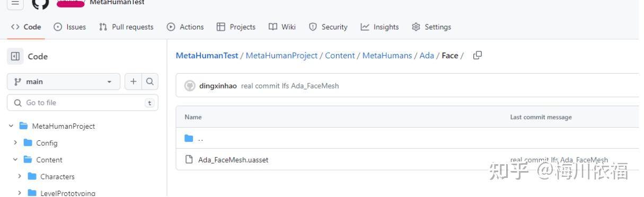The height and width of the screenshot is (197, 644).
Task: Open the Pull requests tab
Action: click(x=127, y=27)
